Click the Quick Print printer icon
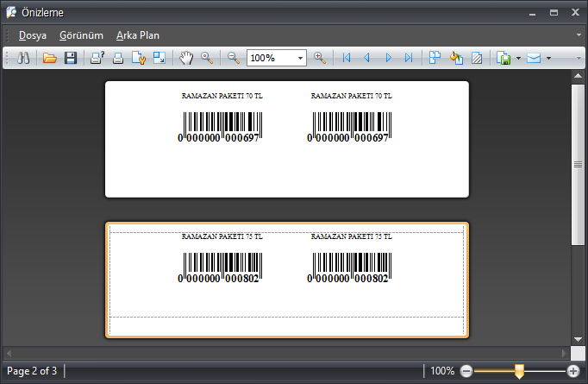The height and width of the screenshot is (384, 588). coord(118,58)
